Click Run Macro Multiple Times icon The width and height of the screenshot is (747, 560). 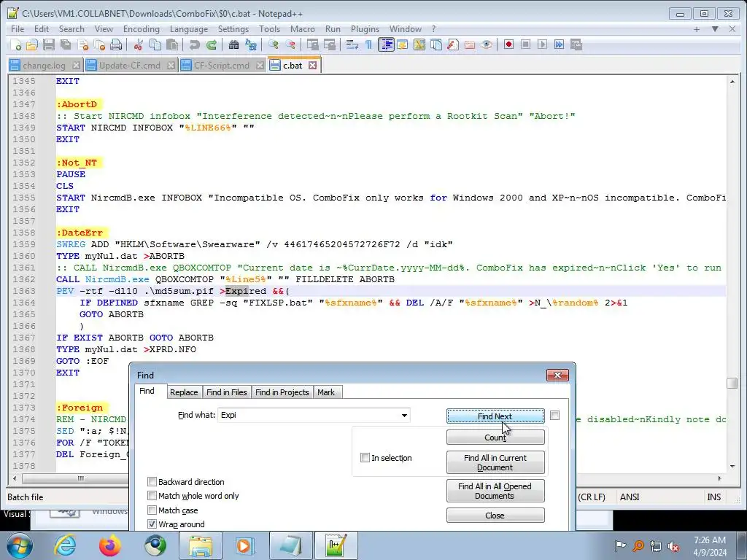pos(560,44)
